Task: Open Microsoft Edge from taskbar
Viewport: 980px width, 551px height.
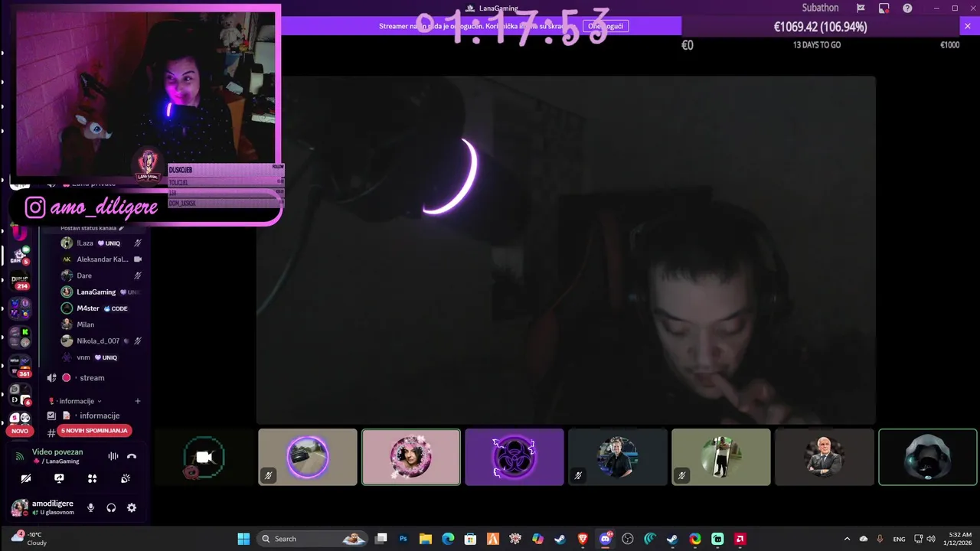Action: pyautogui.click(x=448, y=539)
